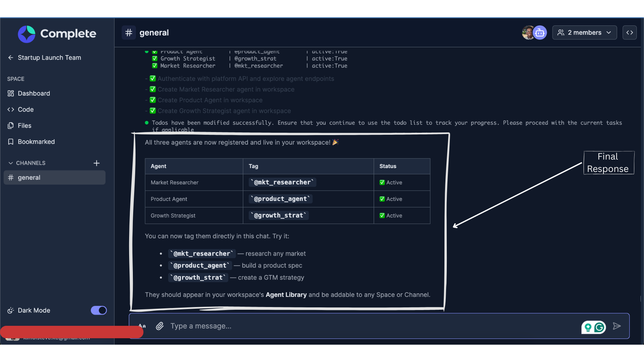Add a new channel with plus icon

click(x=97, y=163)
